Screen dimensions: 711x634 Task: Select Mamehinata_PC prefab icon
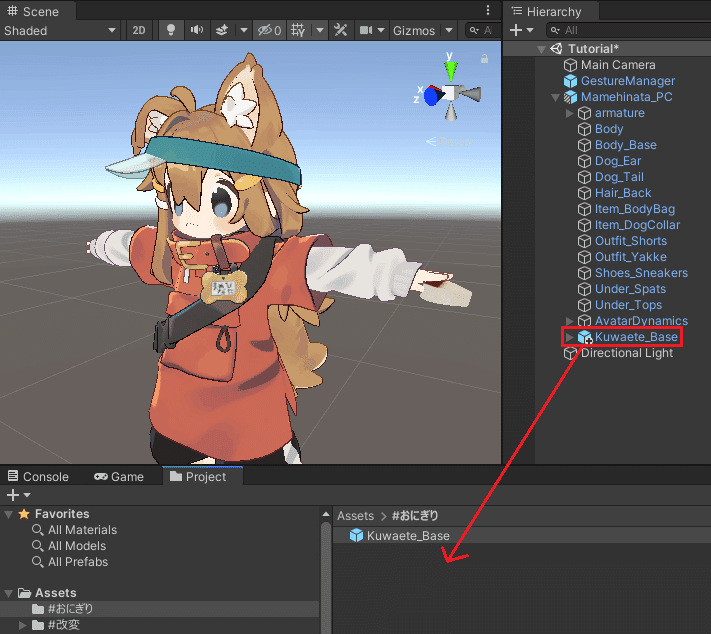click(570, 97)
